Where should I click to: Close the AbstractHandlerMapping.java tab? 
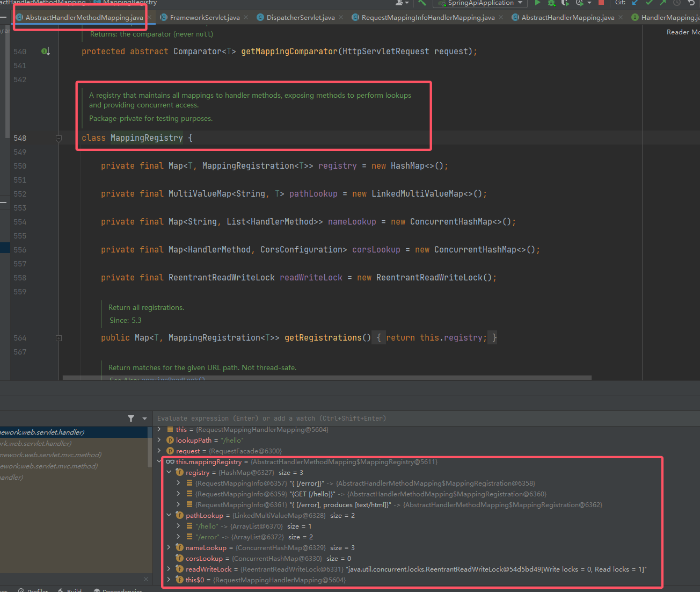[x=621, y=18]
